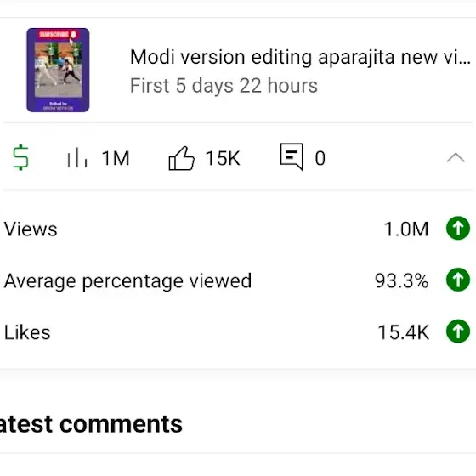Screen dimensions: 476x476
Task: Open the video title Modi version editing
Action: (301, 57)
